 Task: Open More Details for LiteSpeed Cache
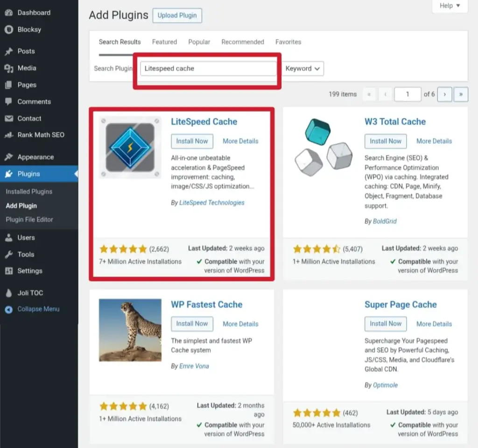click(240, 141)
